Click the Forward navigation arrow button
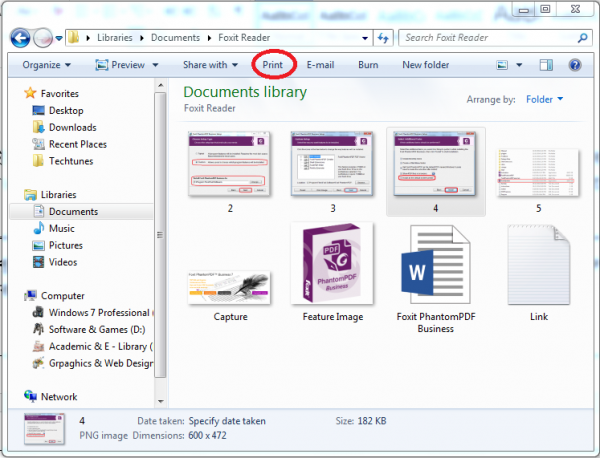This screenshot has width=600, height=458. pos(43,38)
